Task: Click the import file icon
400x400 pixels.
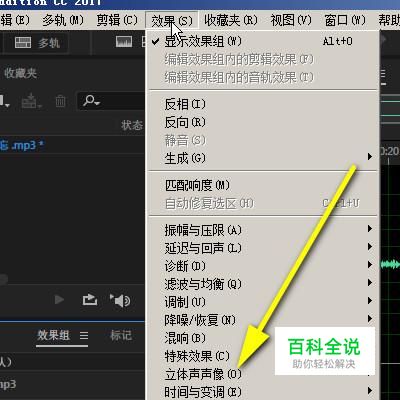Action: click(x=31, y=101)
